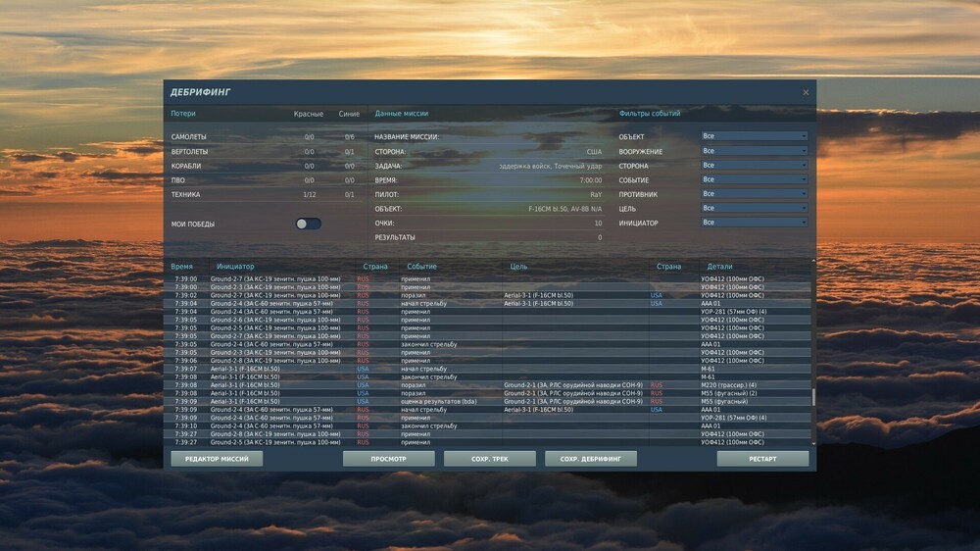Viewport: 980px width, 551px height.
Task: Click the Событие column header
Action: tap(421, 267)
